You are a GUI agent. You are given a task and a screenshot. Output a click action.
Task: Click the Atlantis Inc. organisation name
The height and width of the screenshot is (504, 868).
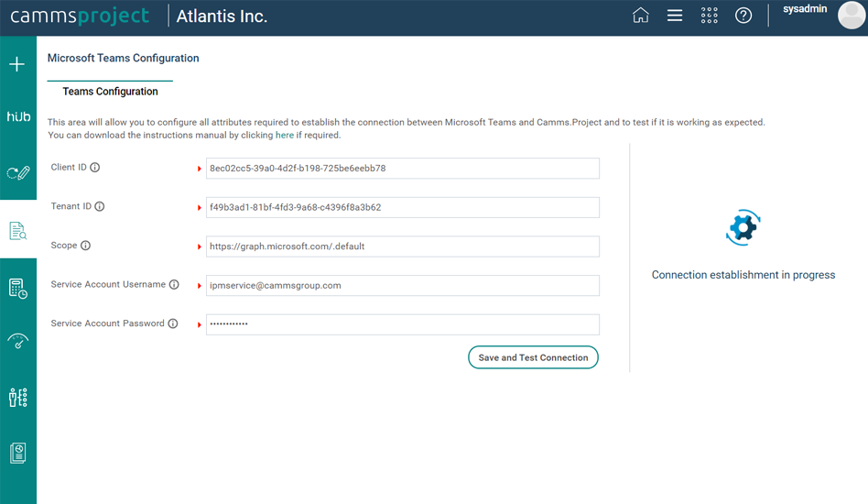pos(222,16)
